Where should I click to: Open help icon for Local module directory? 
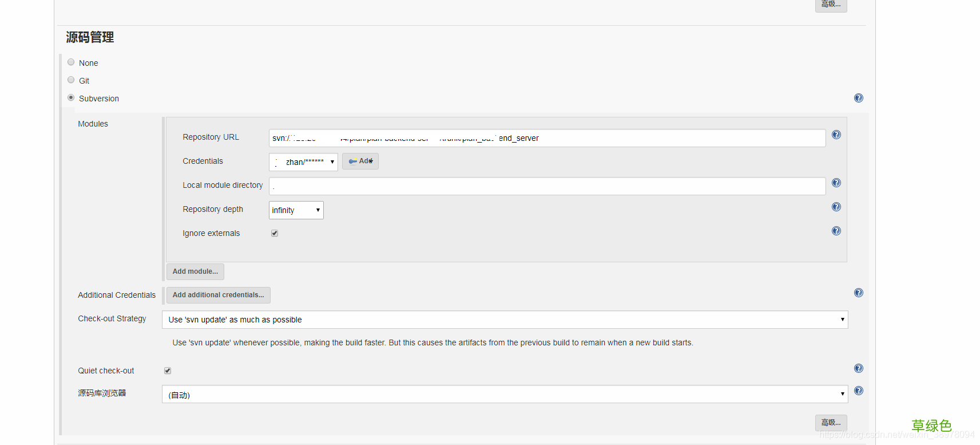point(836,183)
